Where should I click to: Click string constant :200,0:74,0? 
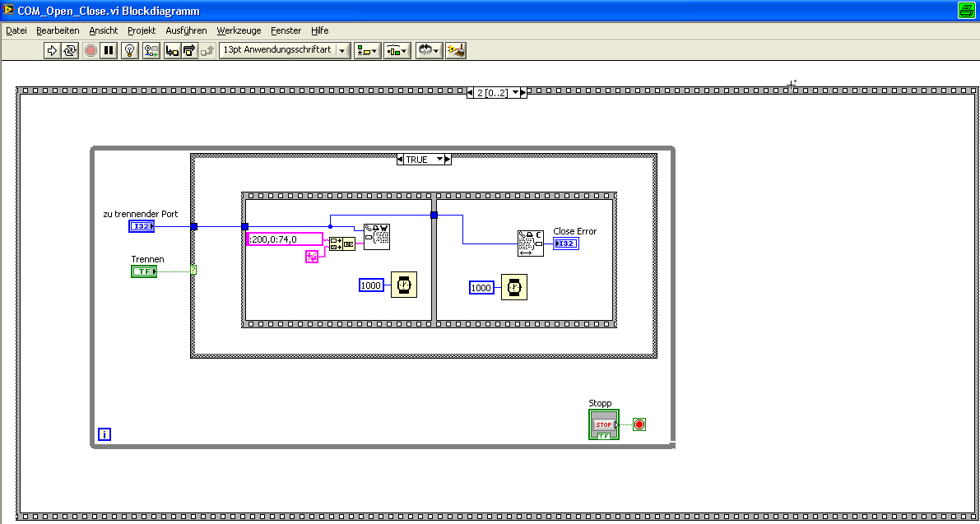(x=285, y=239)
